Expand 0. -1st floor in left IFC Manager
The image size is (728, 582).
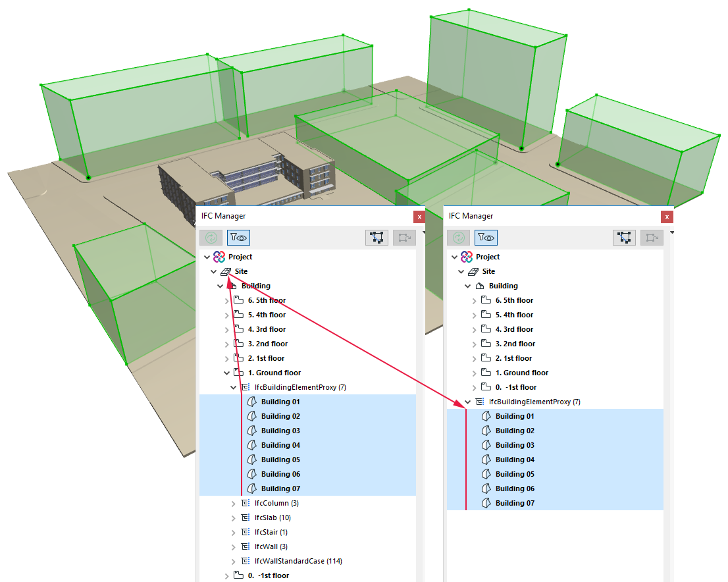tap(226, 576)
